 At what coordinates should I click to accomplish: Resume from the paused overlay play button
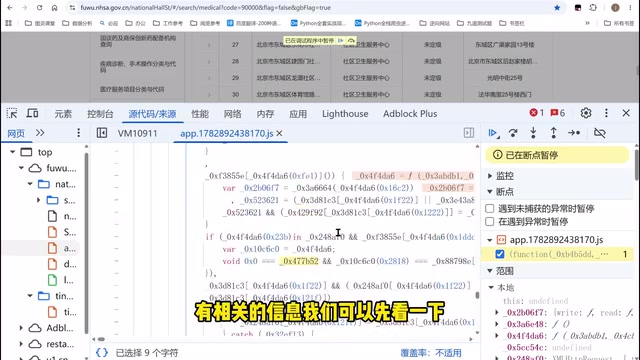pyautogui.click(x=341, y=40)
